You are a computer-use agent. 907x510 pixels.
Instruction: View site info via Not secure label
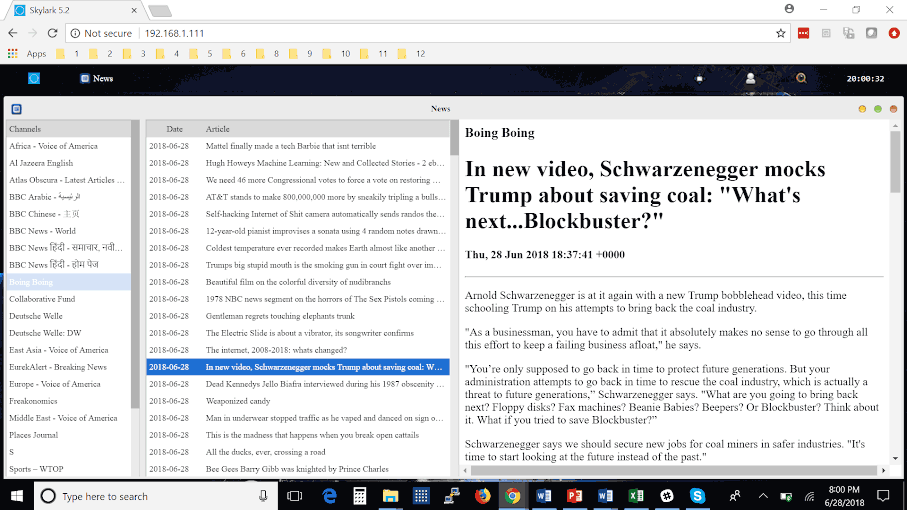click(x=101, y=34)
